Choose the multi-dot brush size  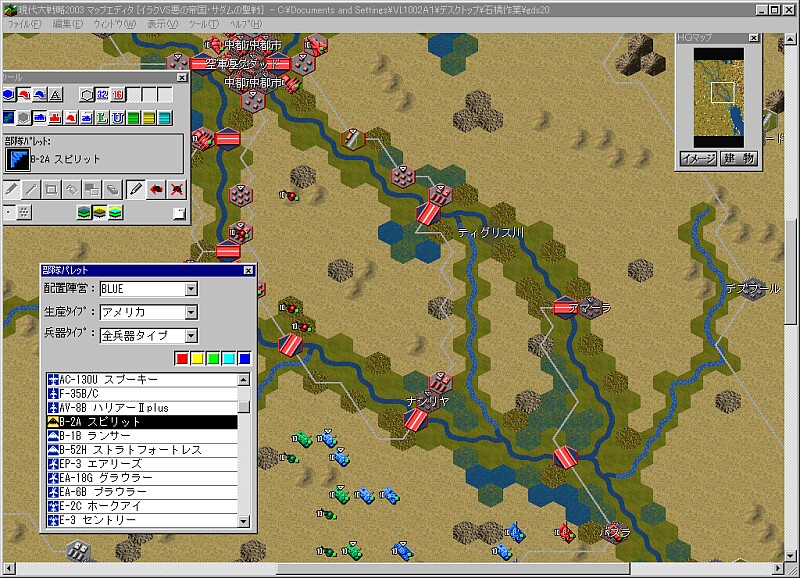tap(23, 212)
